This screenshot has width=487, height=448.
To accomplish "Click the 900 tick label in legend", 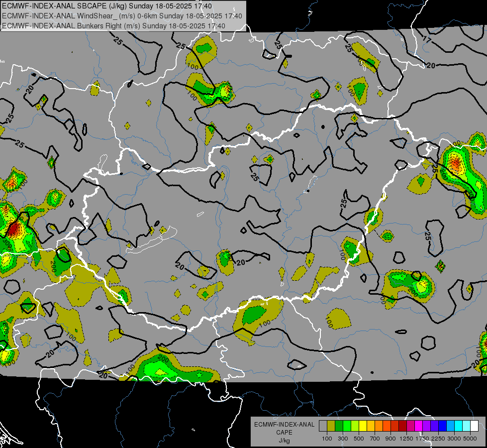I will coord(390,439).
